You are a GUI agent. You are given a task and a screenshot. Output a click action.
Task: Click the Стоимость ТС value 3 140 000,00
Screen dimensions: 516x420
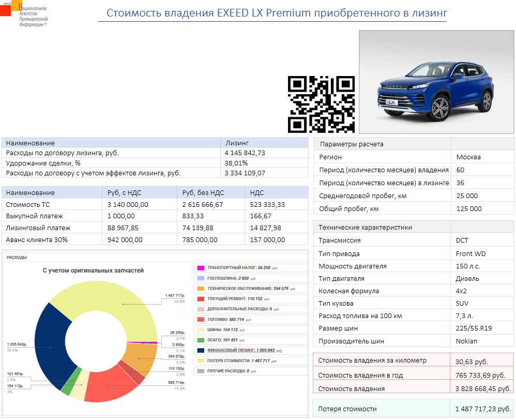coord(128,204)
